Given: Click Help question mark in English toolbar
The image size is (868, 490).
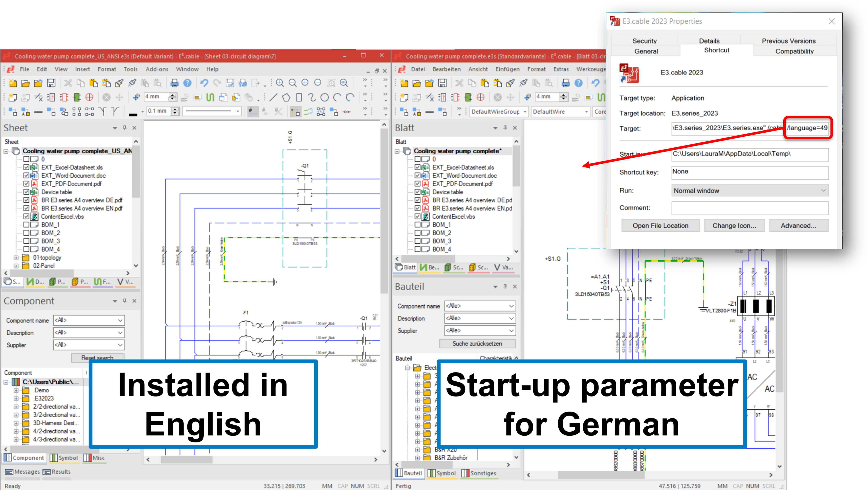Looking at the screenshot, I should tap(187, 83).
